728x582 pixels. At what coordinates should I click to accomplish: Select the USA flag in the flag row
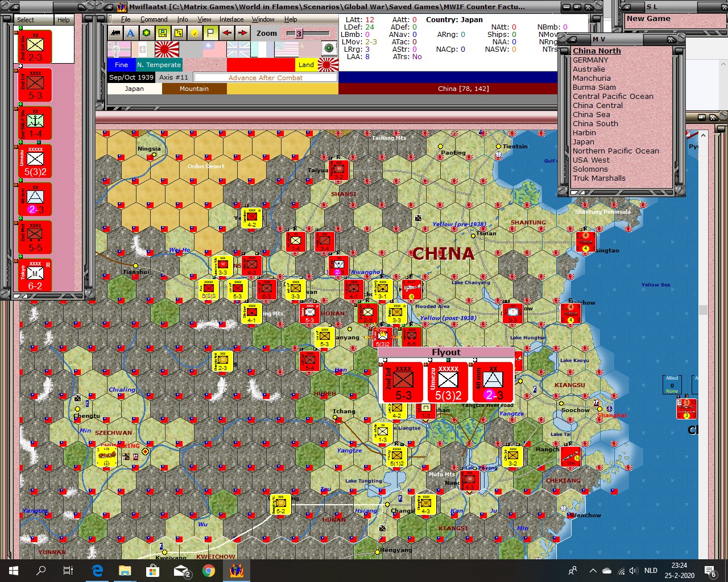pos(287,49)
